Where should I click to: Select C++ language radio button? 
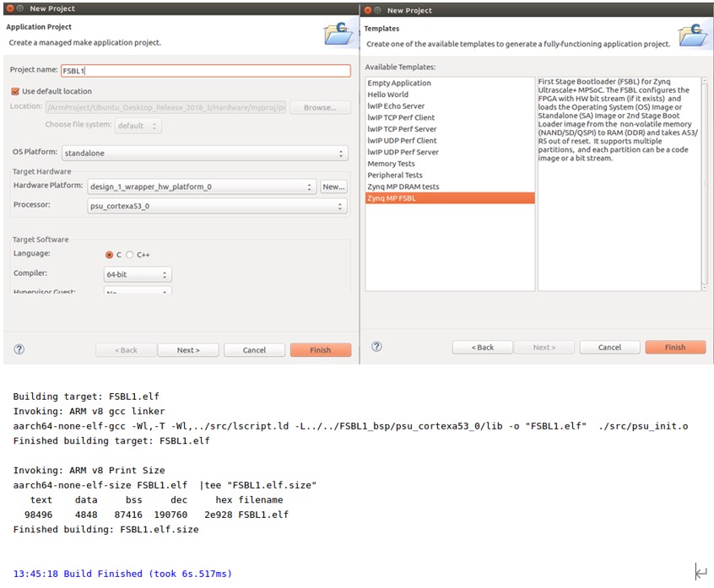coord(130,255)
